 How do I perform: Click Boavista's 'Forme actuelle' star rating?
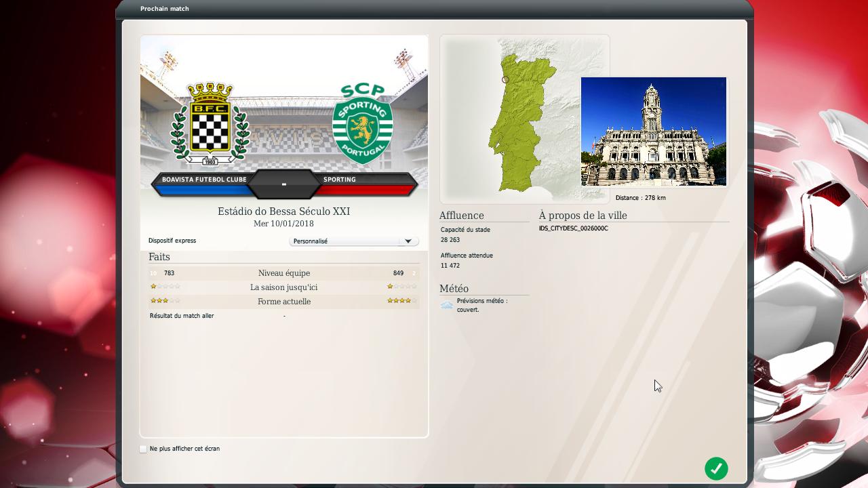pyautogui.click(x=165, y=301)
